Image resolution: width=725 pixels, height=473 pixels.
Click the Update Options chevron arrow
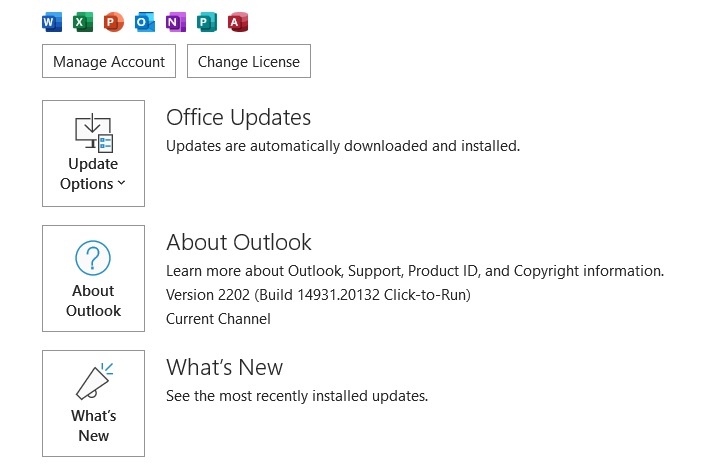(121, 183)
